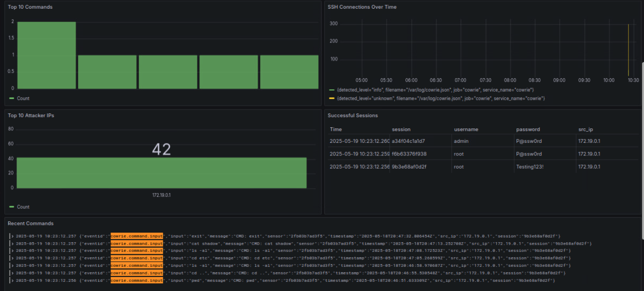
Task: Select session cell f6b63376f938
Action: [x=409, y=154]
